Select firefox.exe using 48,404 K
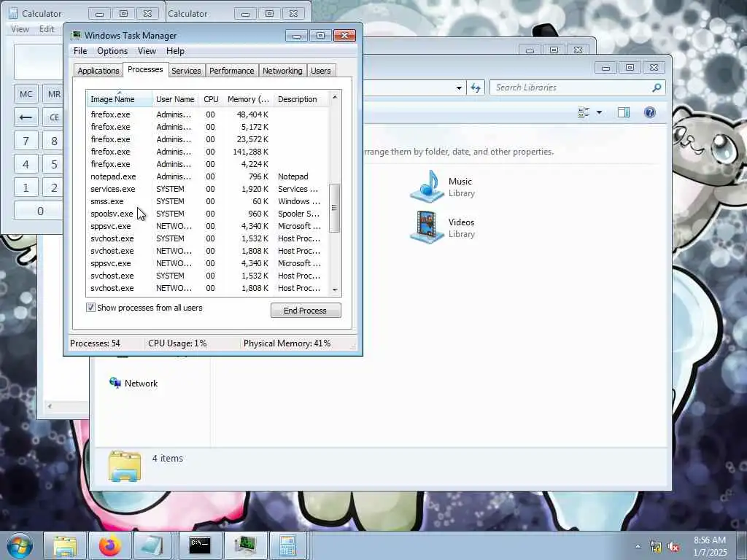The width and height of the screenshot is (747, 560). click(x=207, y=114)
